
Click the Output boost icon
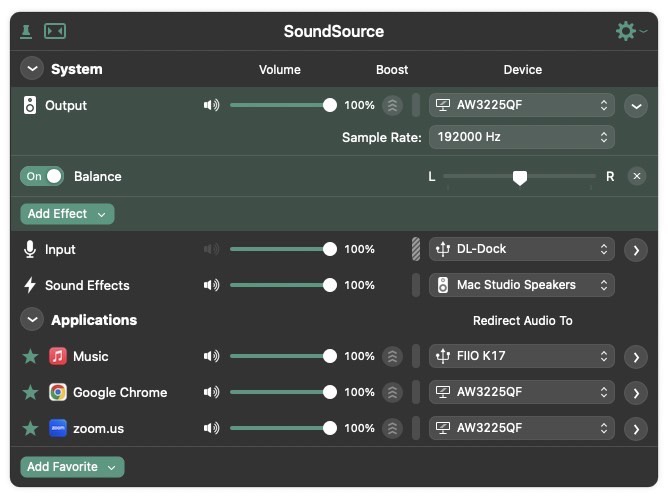point(393,105)
